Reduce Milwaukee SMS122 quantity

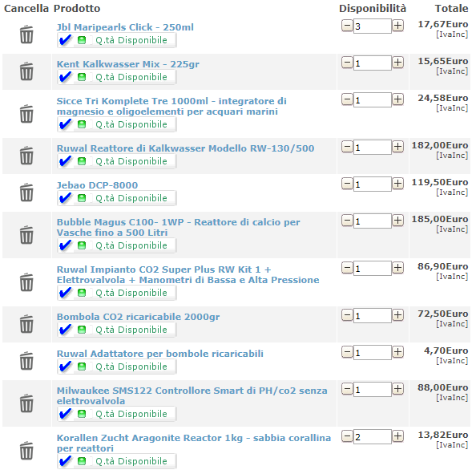click(347, 389)
